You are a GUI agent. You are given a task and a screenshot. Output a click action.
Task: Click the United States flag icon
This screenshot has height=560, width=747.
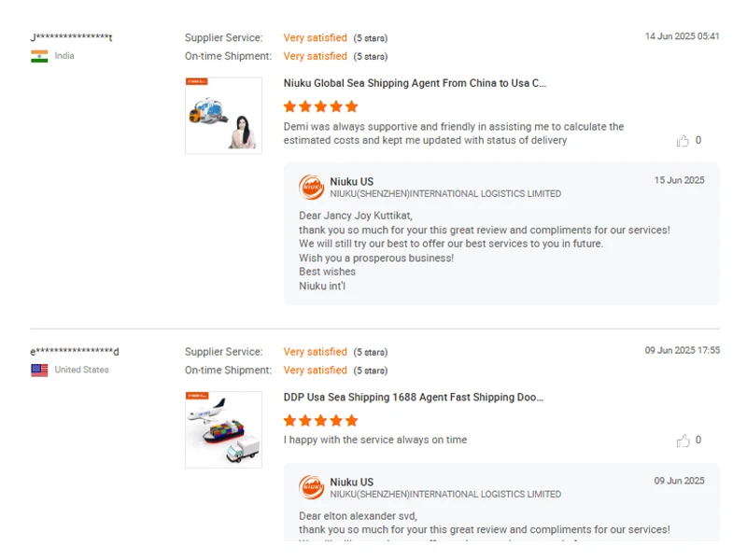click(x=39, y=371)
